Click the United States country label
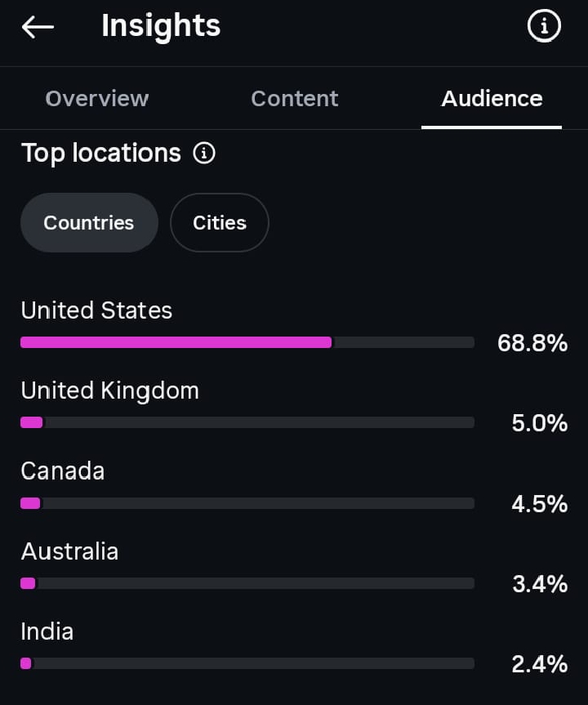This screenshot has width=588, height=705. coord(96,310)
